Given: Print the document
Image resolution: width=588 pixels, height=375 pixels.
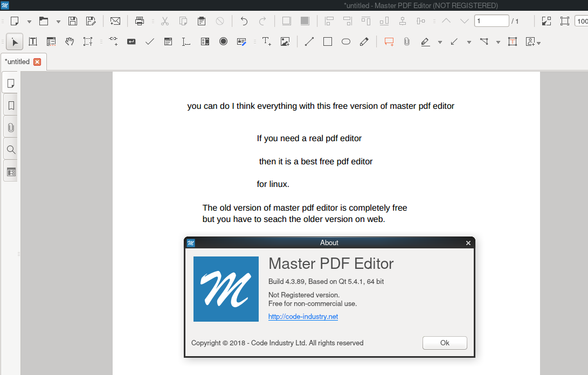Looking at the screenshot, I should (140, 21).
